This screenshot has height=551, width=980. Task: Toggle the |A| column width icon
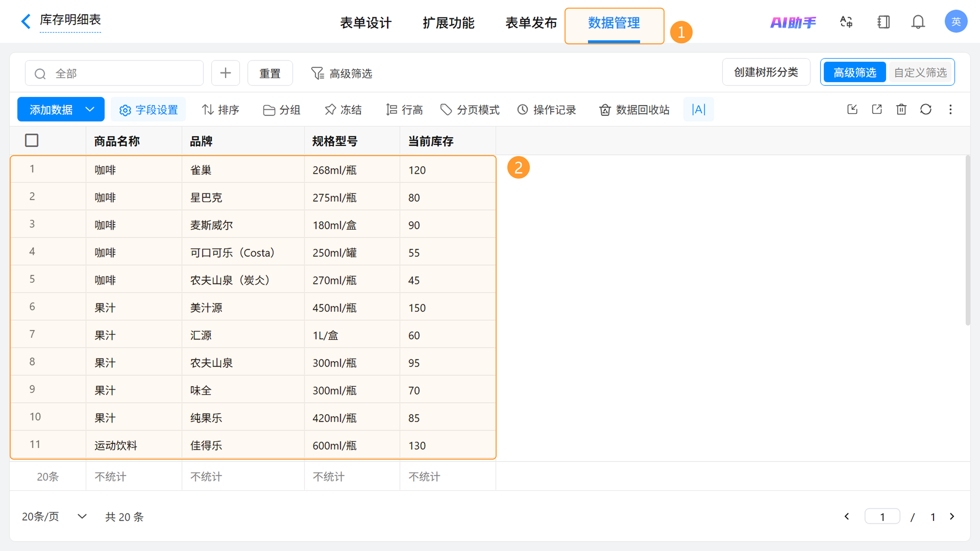click(699, 109)
